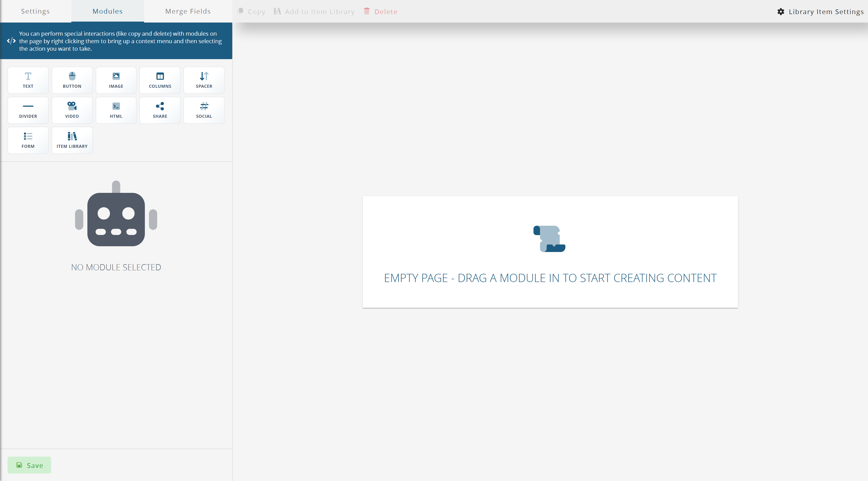
Task: Click the trash can icon next to Delete
Action: tap(367, 11)
